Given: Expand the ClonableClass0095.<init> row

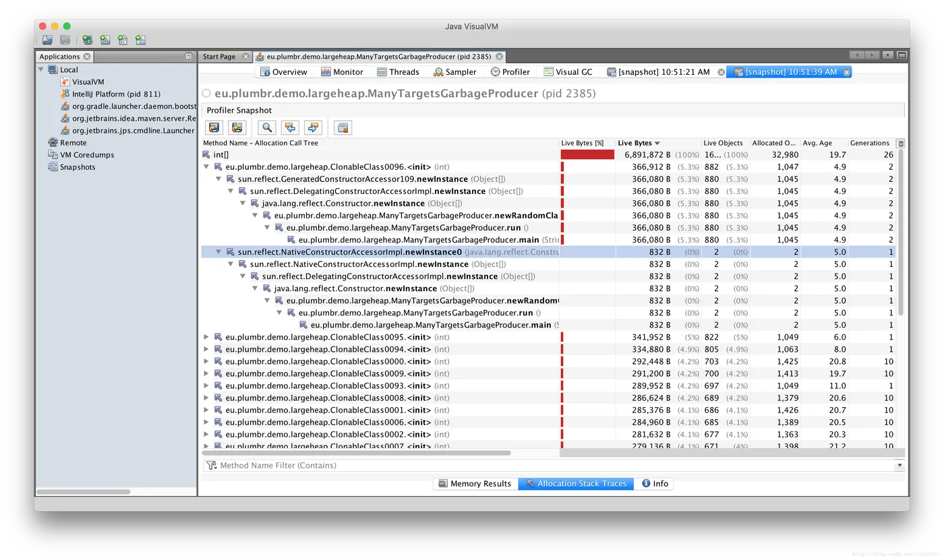Looking at the screenshot, I should pos(206,337).
